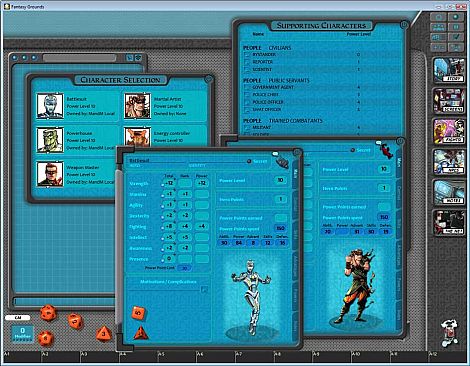Image resolution: width=470 pixels, height=366 pixels.
Task: Open the NPCs sidebar button
Action: coord(449,162)
